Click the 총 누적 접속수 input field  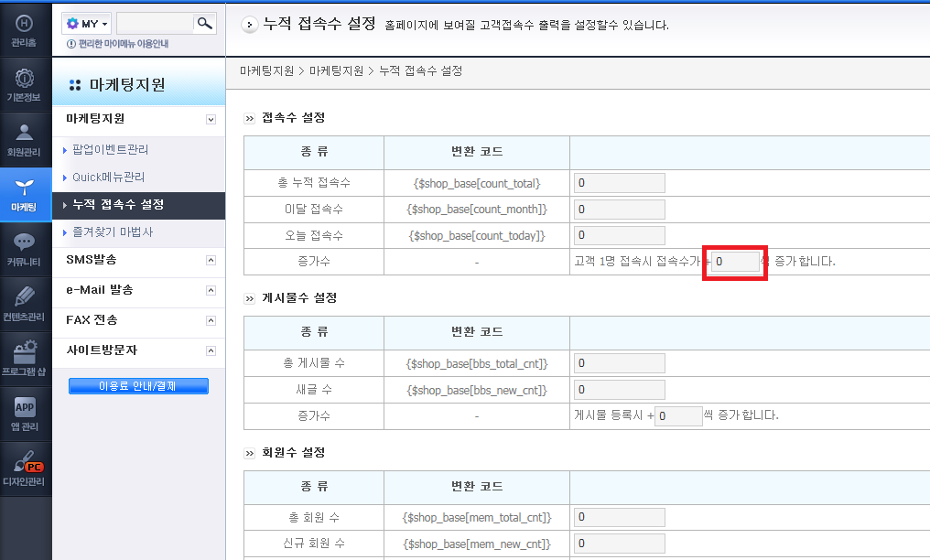coord(619,183)
